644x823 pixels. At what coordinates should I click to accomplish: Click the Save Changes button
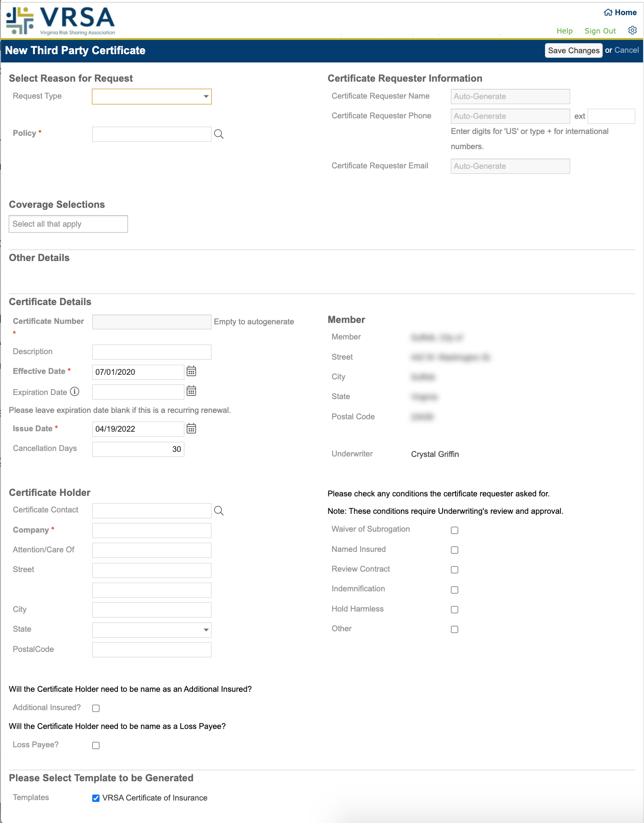point(574,50)
